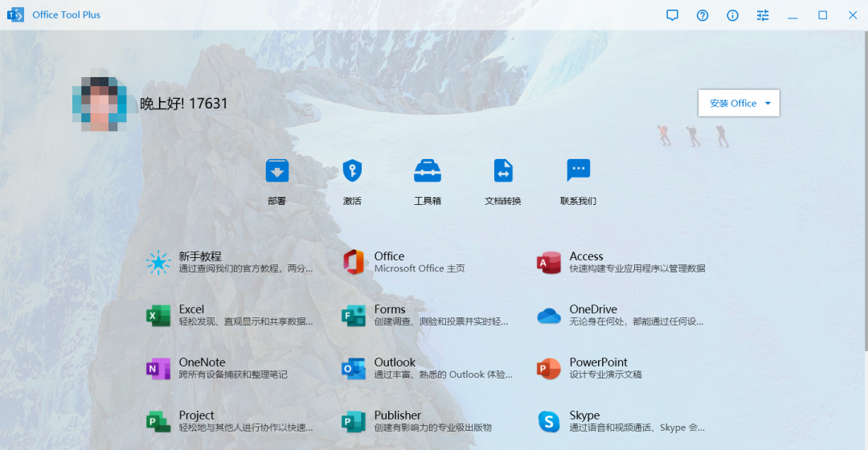868x450 pixels.
Task: Click the description 设计专业演示文稿
Action: 606,374
